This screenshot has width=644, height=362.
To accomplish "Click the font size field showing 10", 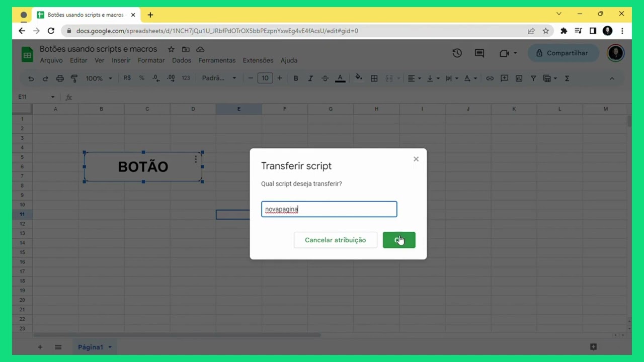I will 265,78.
